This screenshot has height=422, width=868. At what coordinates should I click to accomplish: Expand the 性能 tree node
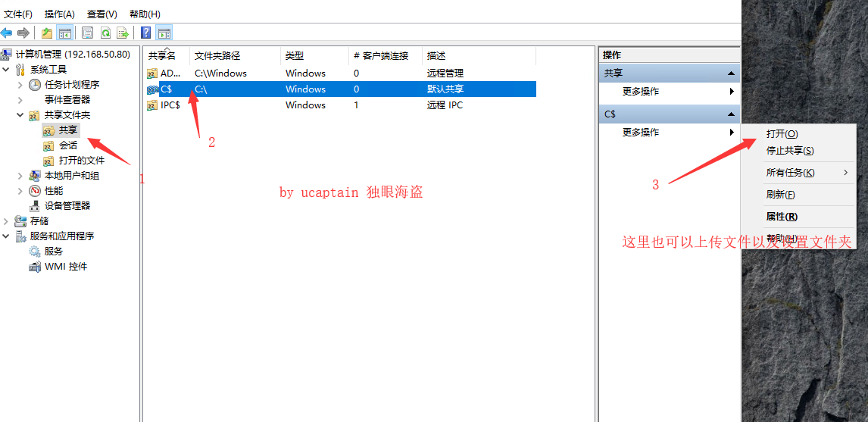point(20,190)
